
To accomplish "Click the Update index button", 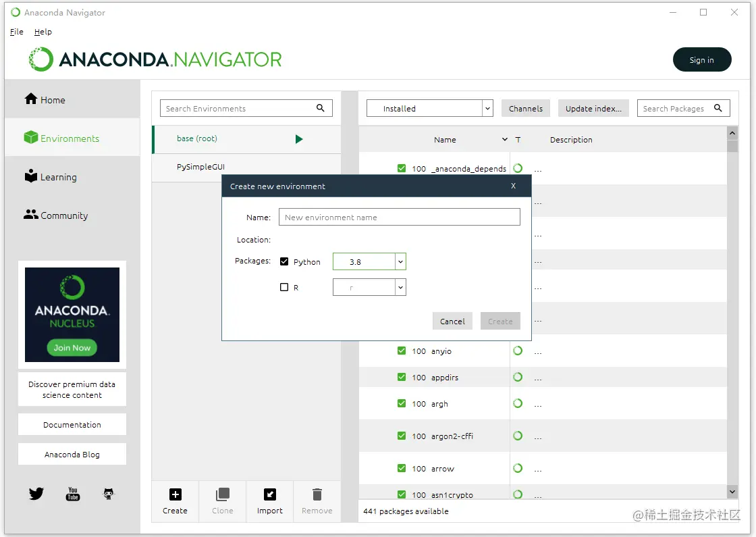I will (593, 109).
